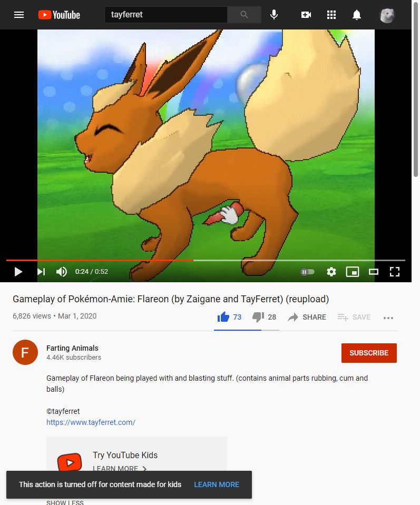420x505 pixels.
Task: Collapse the description with SHOW LESS
Action: coord(65,502)
